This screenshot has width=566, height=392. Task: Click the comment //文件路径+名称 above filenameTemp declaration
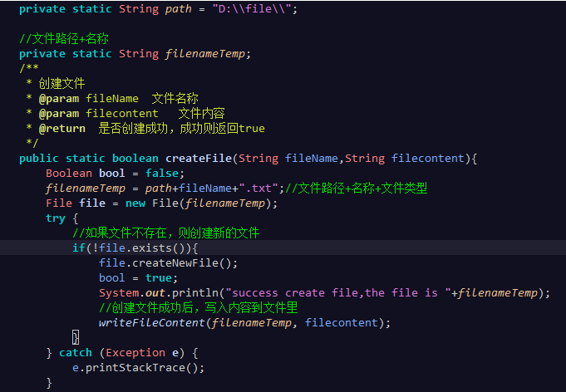click(x=64, y=38)
